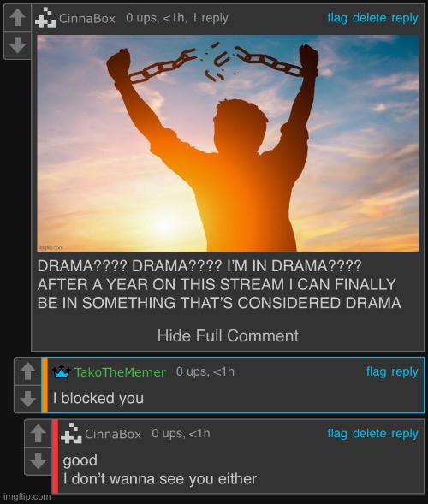This screenshot has height=504, width=428.
Task: Upvote CinnaBox's top image comment
Action: tap(17, 17)
